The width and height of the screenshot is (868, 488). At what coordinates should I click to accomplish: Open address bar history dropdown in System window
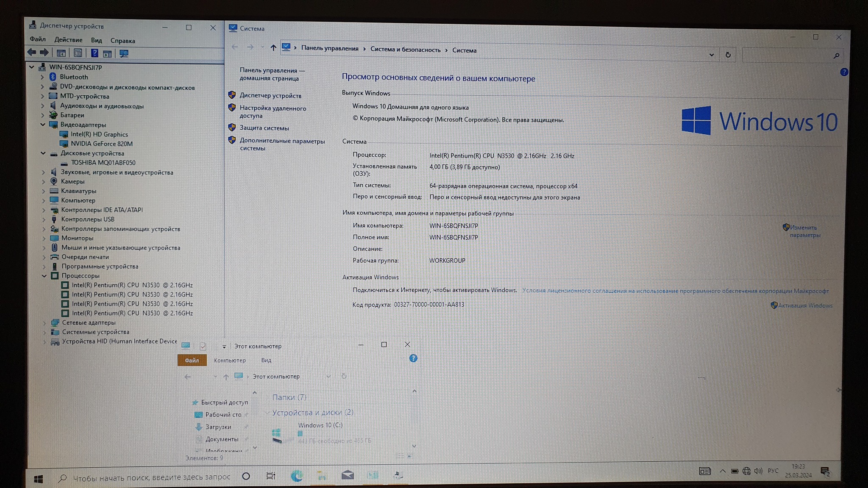(711, 55)
